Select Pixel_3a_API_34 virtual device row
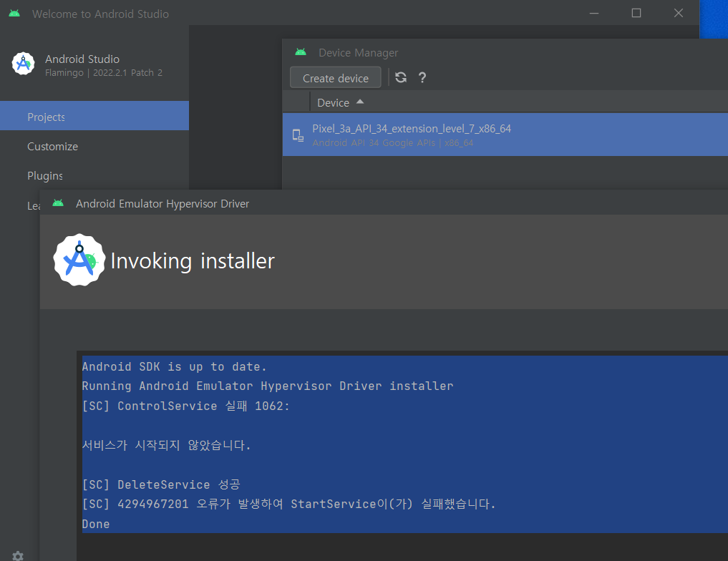The height and width of the screenshot is (561, 728). tap(505, 135)
